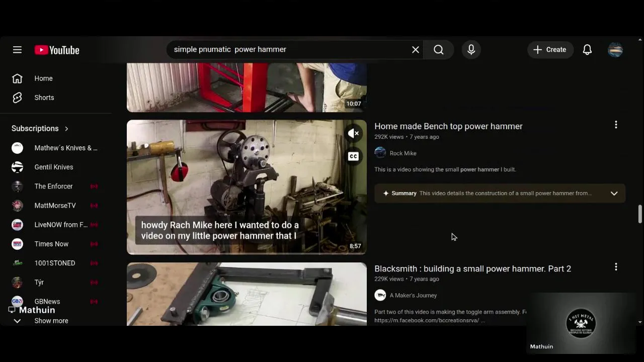Click the page vertical scrollbar thumb
The width and height of the screenshot is (644, 362).
(x=640, y=214)
